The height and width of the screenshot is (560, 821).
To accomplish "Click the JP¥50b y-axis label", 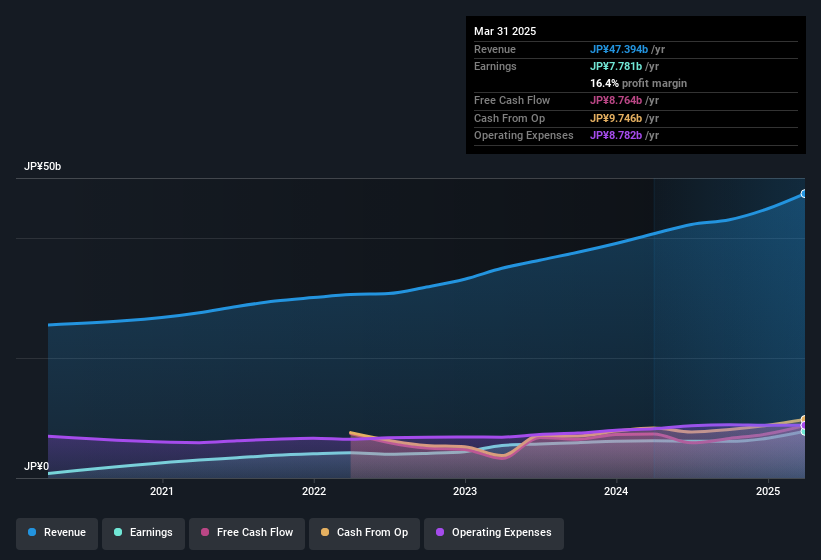I will pyautogui.click(x=42, y=166).
